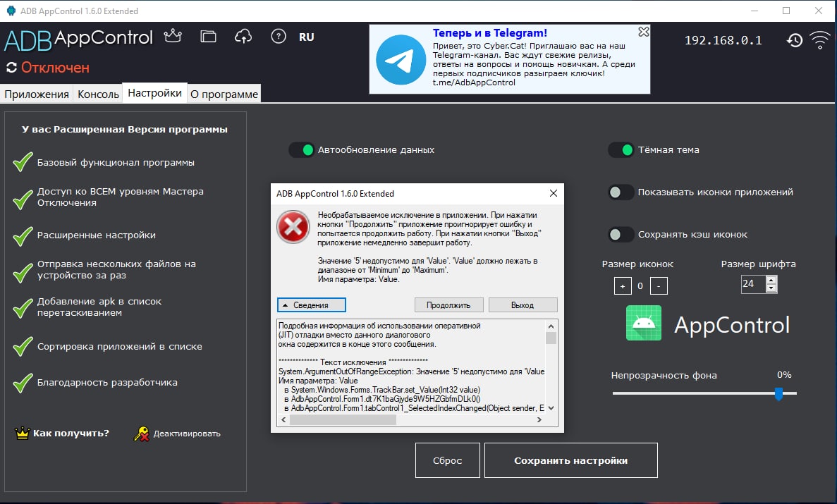Open the Telegram logo in the banner

[401, 60]
